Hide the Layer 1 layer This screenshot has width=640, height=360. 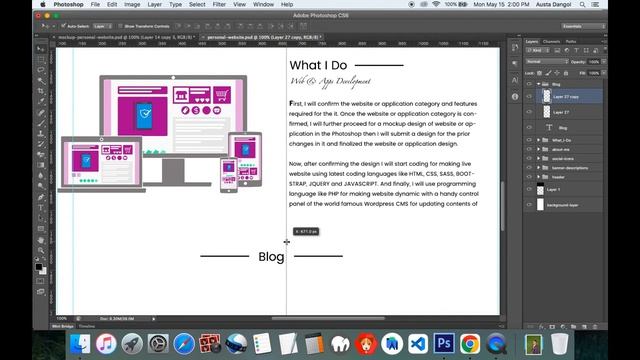click(x=529, y=189)
